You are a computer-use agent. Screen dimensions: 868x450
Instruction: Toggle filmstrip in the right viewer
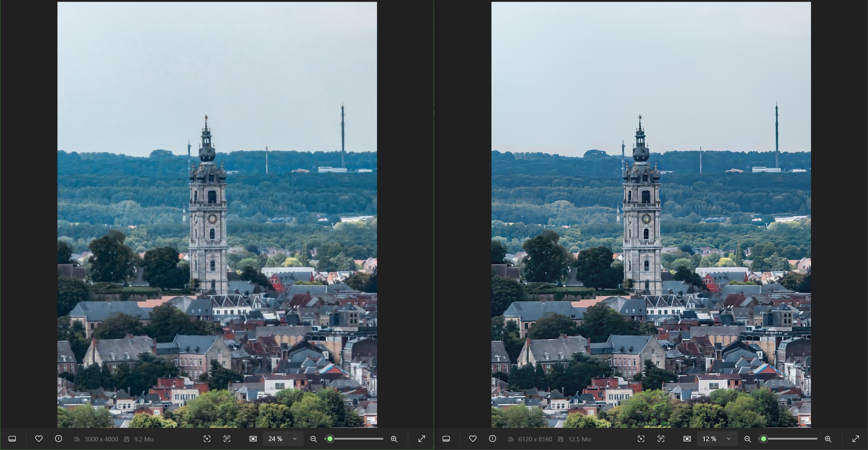tap(446, 439)
